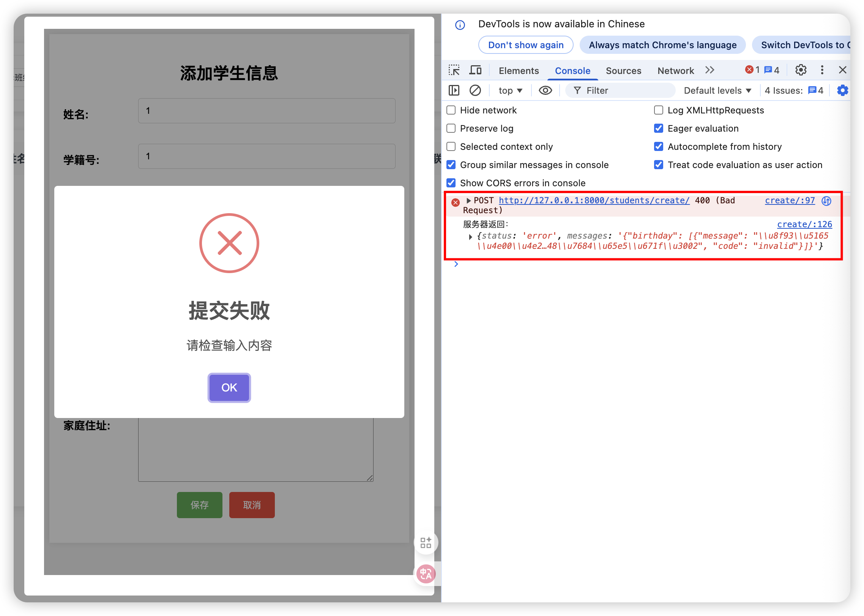Open the top context dropdown
The height and width of the screenshot is (616, 864).
(510, 90)
